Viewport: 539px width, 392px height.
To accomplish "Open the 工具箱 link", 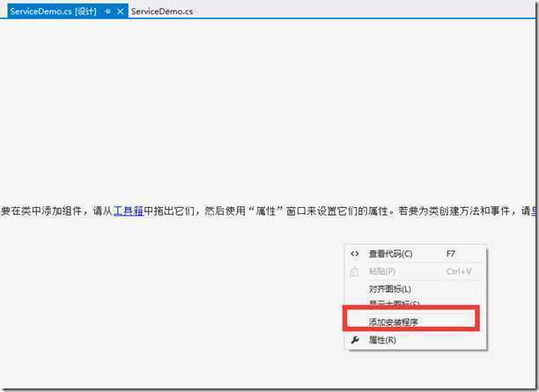I will (x=129, y=211).
